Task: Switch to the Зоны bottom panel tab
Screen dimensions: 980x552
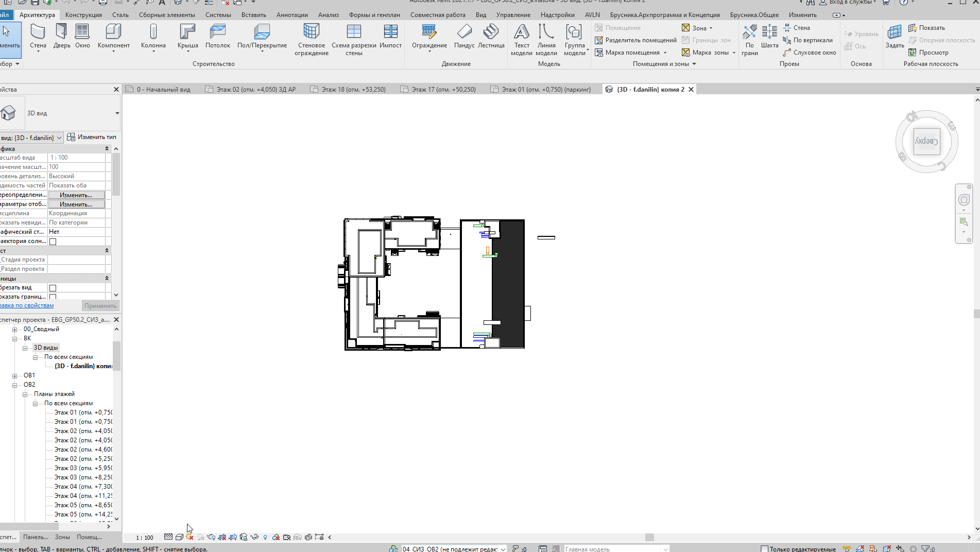Action: pyautogui.click(x=62, y=537)
